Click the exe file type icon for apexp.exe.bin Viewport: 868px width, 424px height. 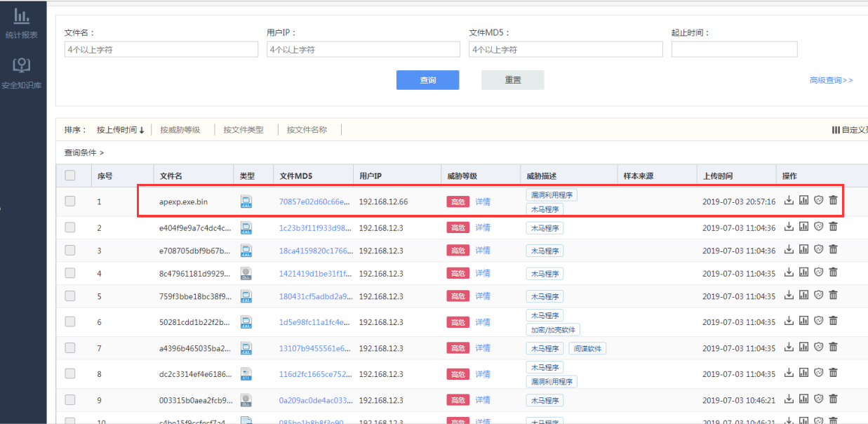tap(246, 201)
